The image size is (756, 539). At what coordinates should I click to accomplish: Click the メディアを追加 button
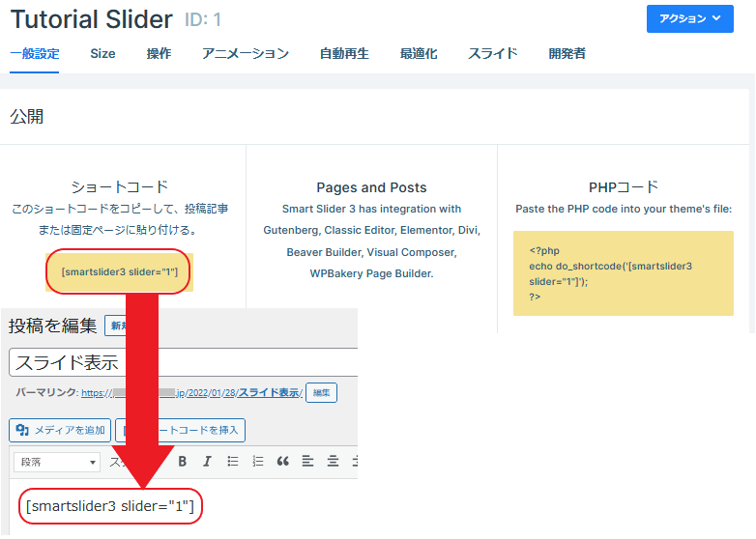pyautogui.click(x=60, y=430)
